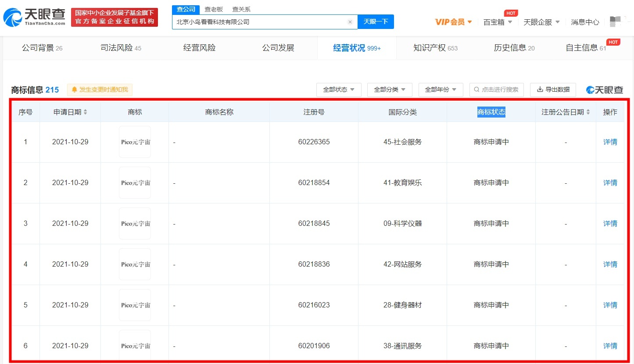634x364 pixels.
Task: Sort by 申请日期 arrows
Action: click(86, 112)
